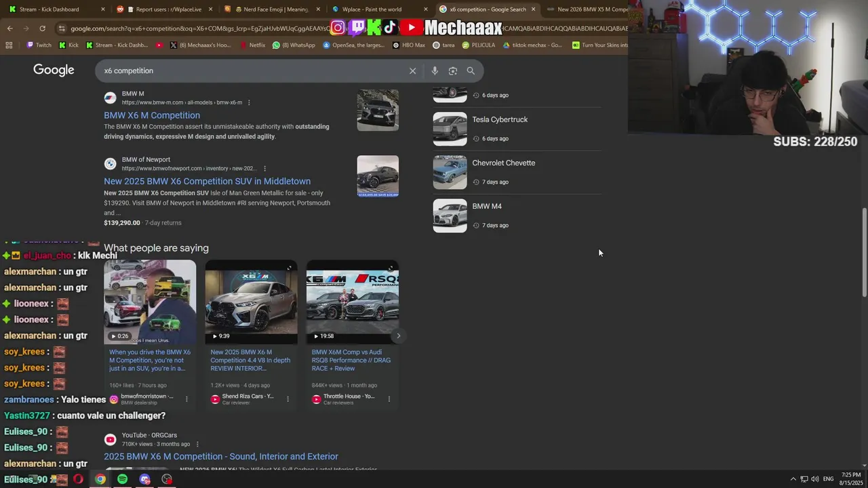The width and height of the screenshot is (868, 488).
Task: Open Discord from the taskbar
Action: (x=144, y=479)
